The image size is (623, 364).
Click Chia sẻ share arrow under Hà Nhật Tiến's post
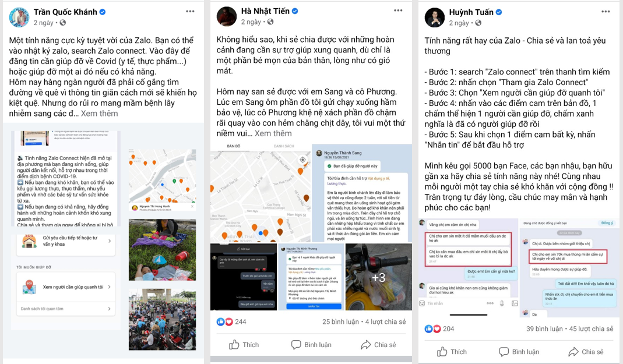[365, 345]
